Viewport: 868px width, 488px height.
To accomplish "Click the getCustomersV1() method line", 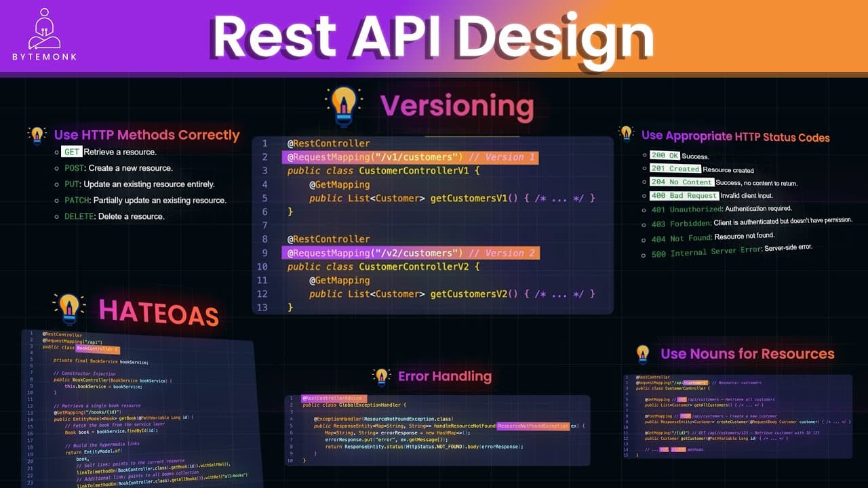I will pyautogui.click(x=452, y=198).
